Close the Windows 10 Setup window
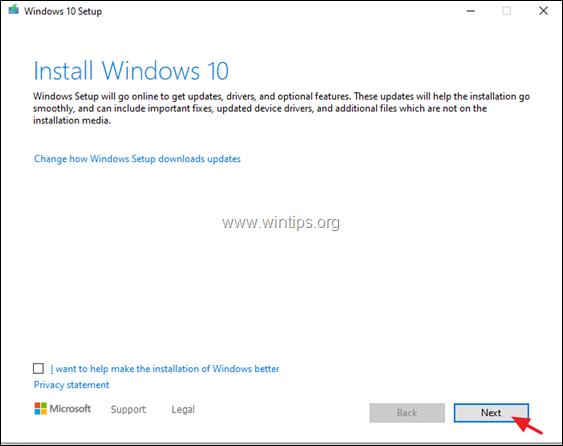The height and width of the screenshot is (446, 563). pos(544,11)
